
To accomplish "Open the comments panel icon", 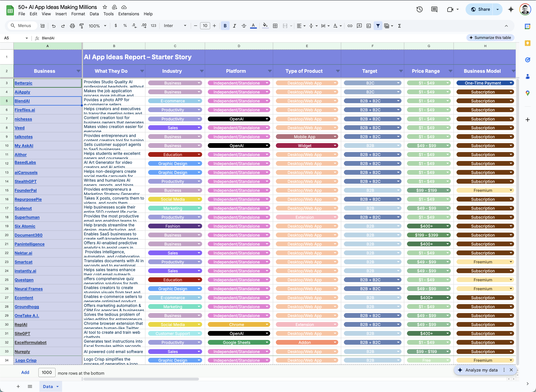I will click(x=434, y=9).
